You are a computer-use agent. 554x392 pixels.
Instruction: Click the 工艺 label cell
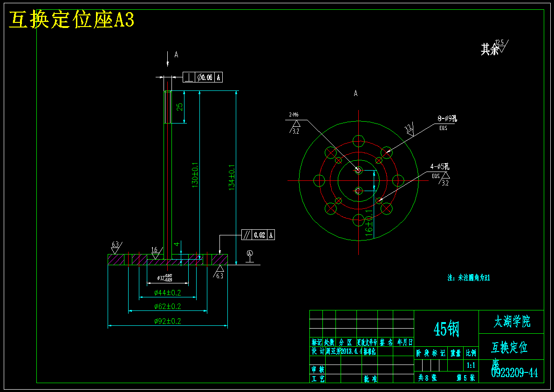click(318, 378)
